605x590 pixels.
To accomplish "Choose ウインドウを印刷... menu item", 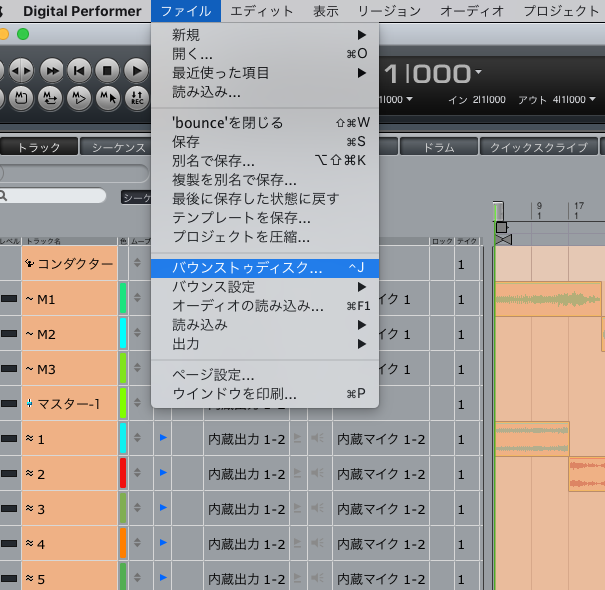I will pyautogui.click(x=265, y=394).
